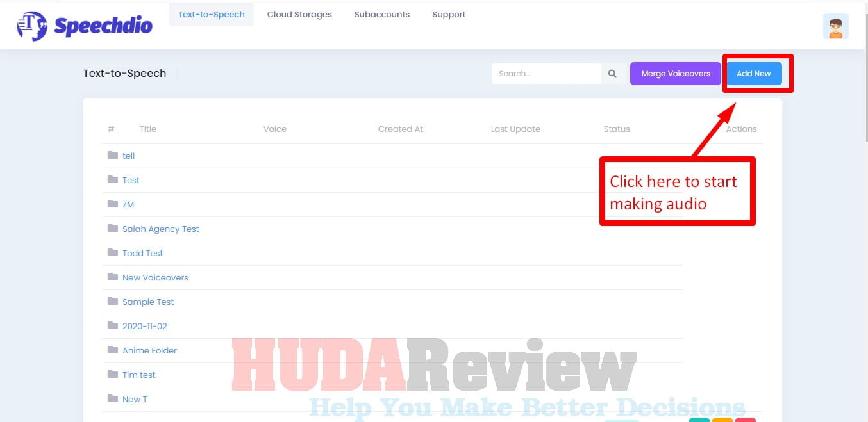
Task: Open the Test folder link
Action: point(131,180)
